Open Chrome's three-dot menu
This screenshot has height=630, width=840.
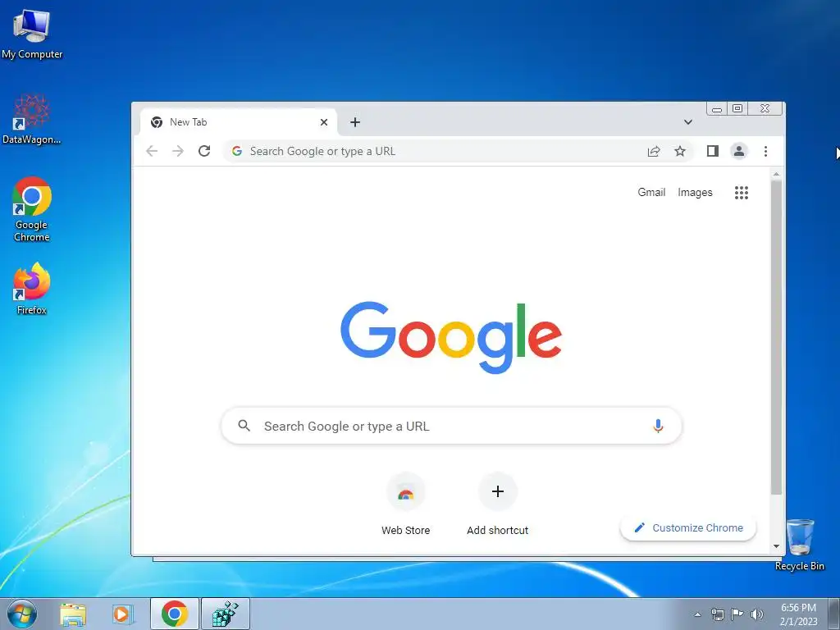pyautogui.click(x=765, y=151)
